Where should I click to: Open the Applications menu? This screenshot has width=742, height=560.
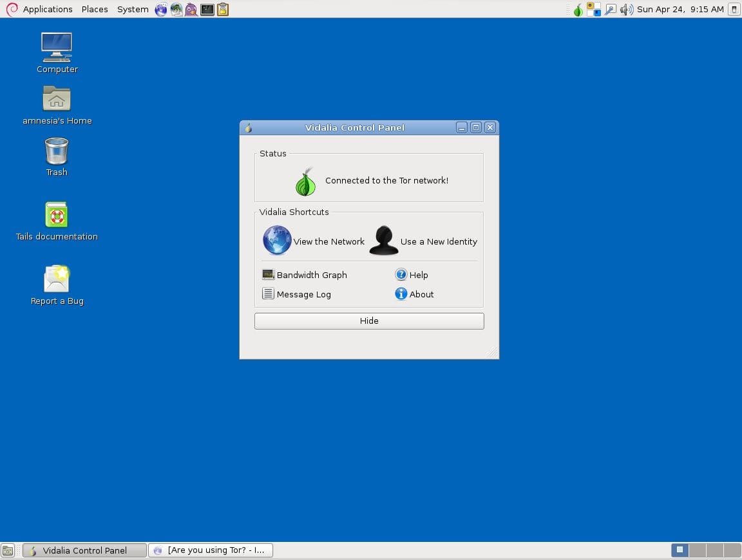click(x=47, y=10)
